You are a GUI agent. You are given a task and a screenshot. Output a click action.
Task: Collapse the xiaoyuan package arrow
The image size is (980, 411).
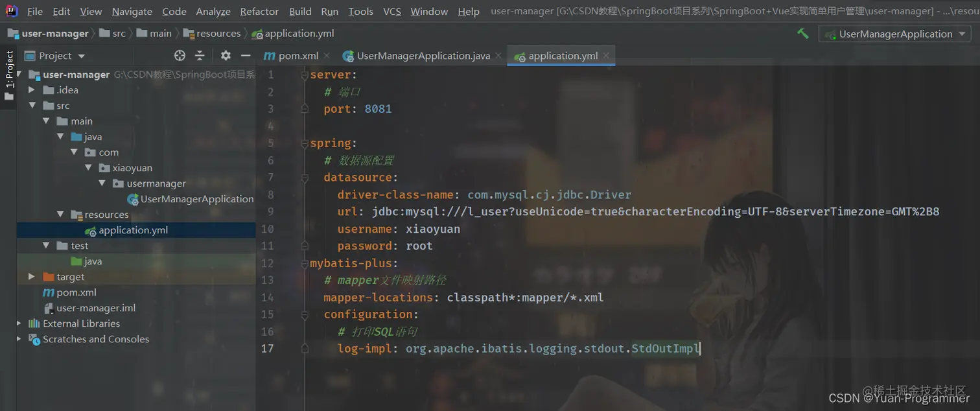pos(88,168)
